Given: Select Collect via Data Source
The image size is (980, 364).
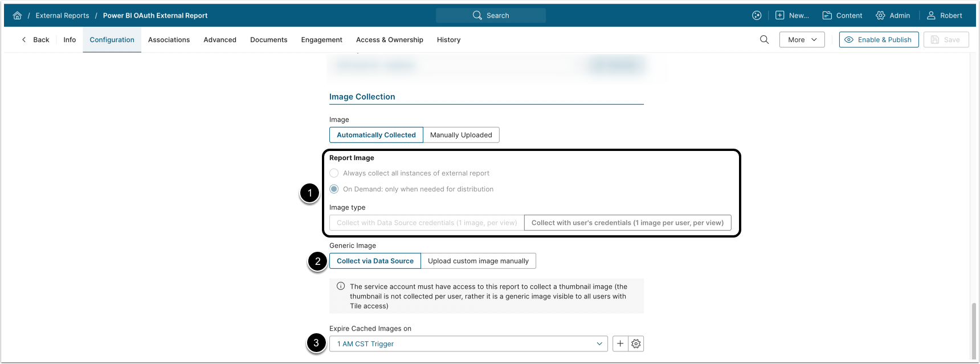Looking at the screenshot, I should click(x=375, y=261).
